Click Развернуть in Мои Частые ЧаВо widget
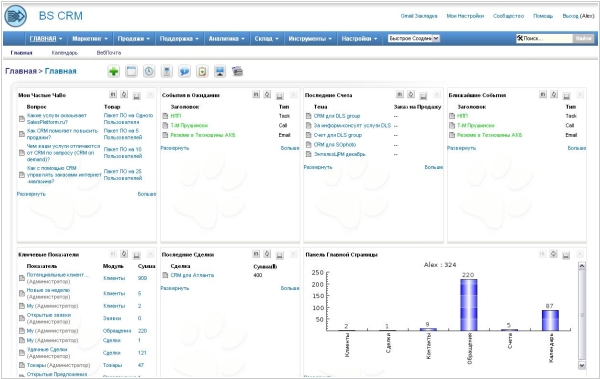This screenshot has height=379, width=600. point(31,194)
